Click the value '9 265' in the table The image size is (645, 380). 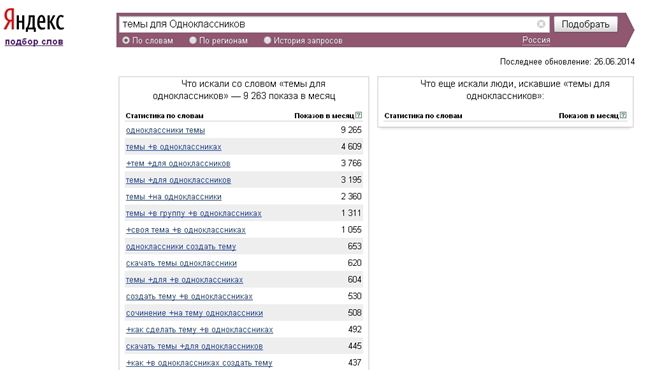click(x=351, y=130)
